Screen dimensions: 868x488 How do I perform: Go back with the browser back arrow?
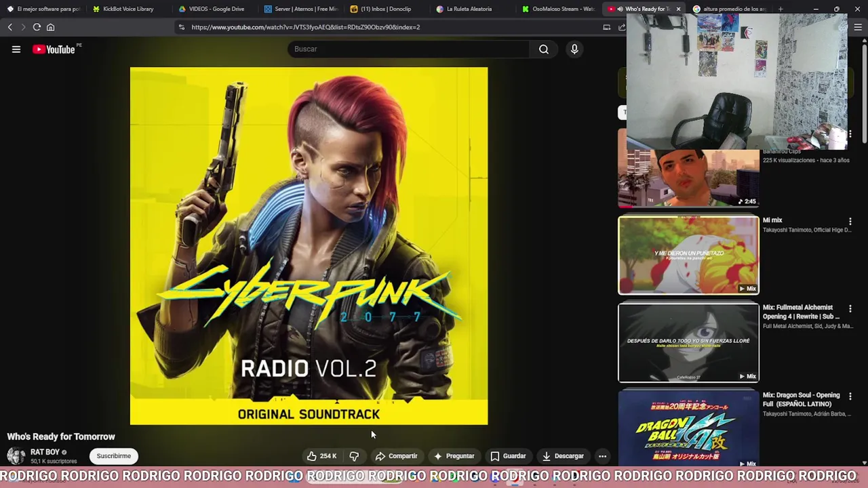[10, 27]
